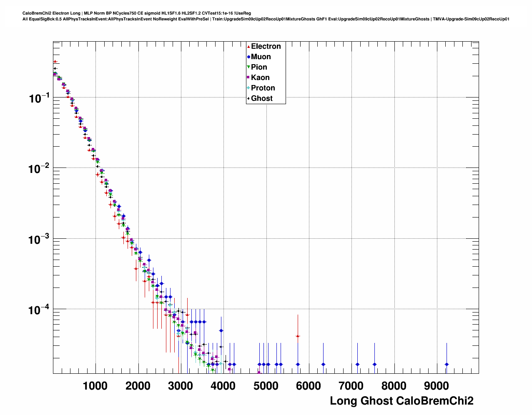Click the purple Kaon square legend marker

248,77
